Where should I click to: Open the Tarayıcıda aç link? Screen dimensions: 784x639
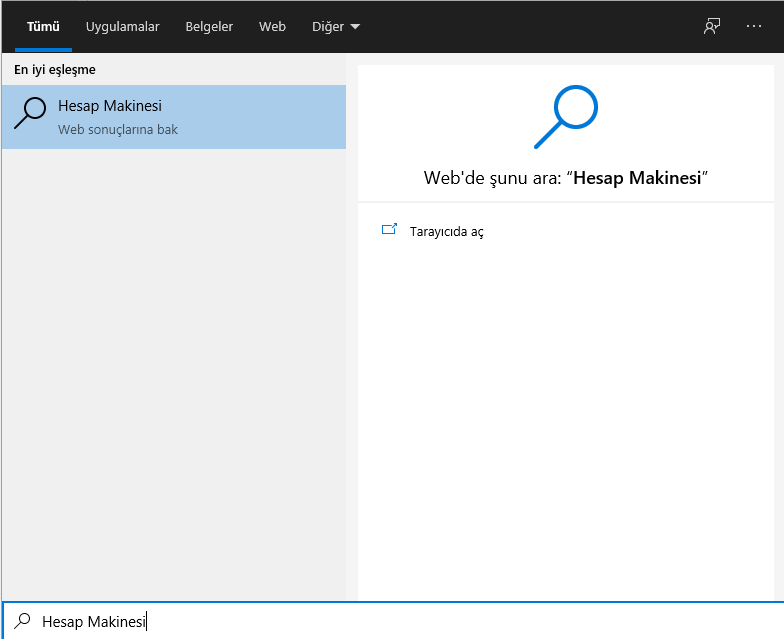click(447, 231)
